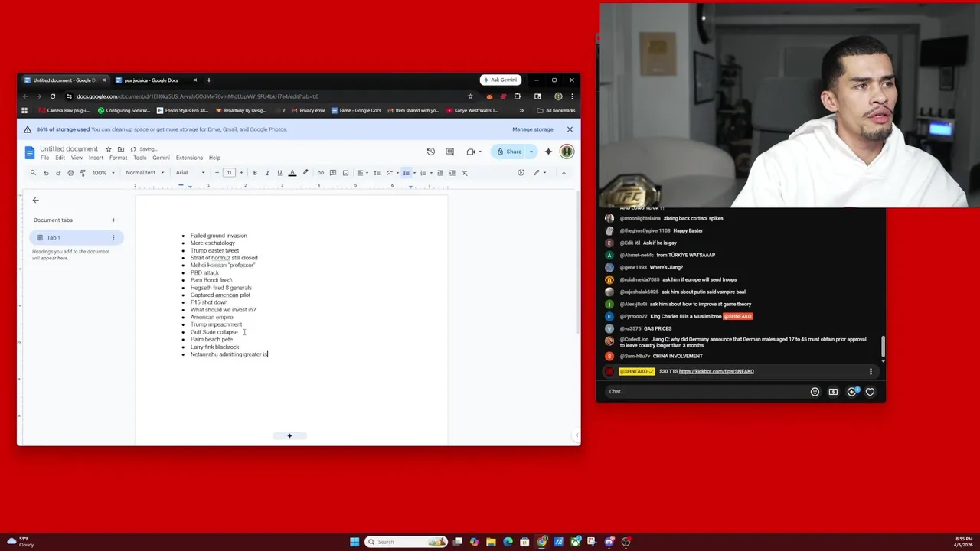
Task: Open the Format menu
Action: click(118, 158)
